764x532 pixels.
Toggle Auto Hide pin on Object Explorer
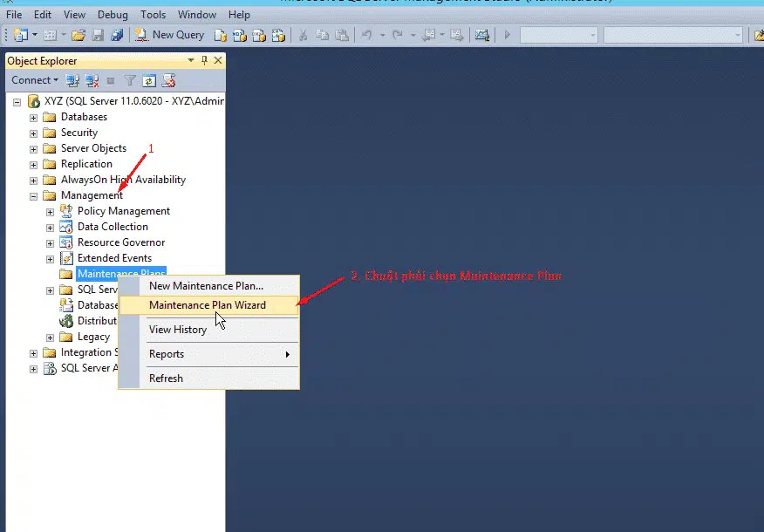click(205, 60)
